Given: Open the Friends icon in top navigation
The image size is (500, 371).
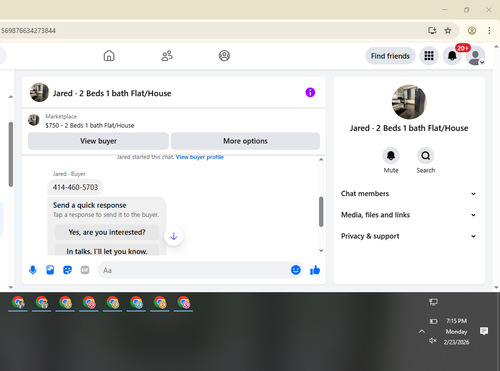Looking at the screenshot, I should point(167,56).
